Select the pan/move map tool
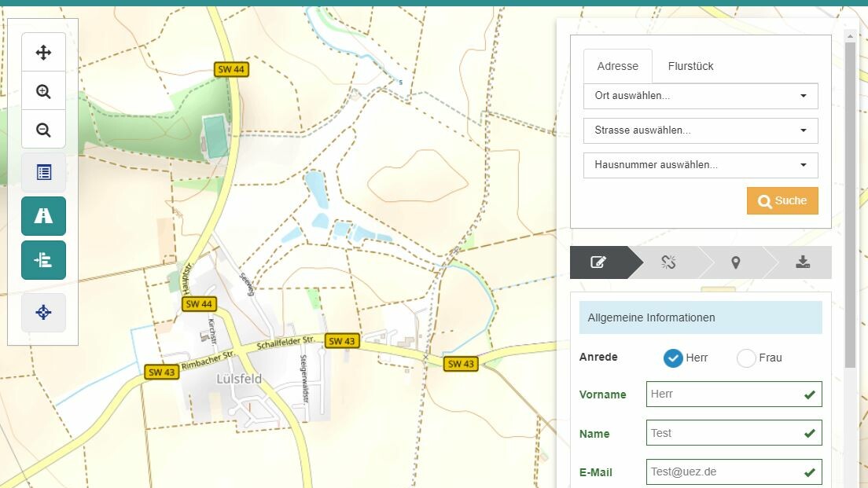The image size is (868, 488). coord(43,53)
